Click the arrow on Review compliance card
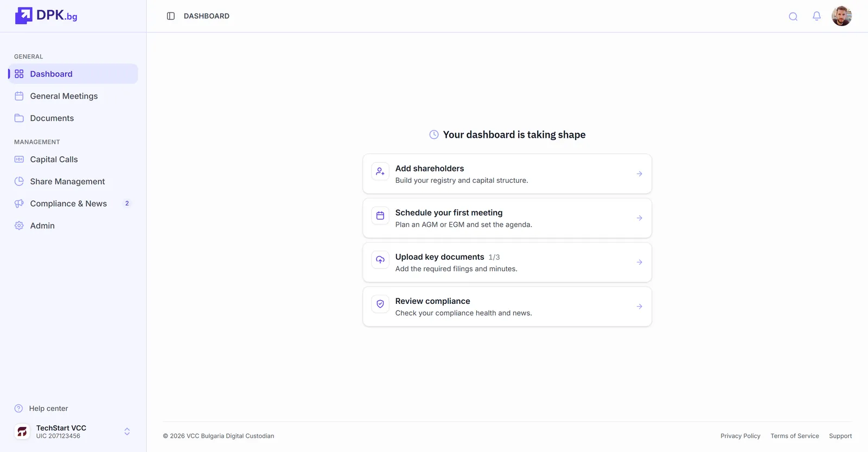Screen dimensions: 868x452 click(640, 307)
